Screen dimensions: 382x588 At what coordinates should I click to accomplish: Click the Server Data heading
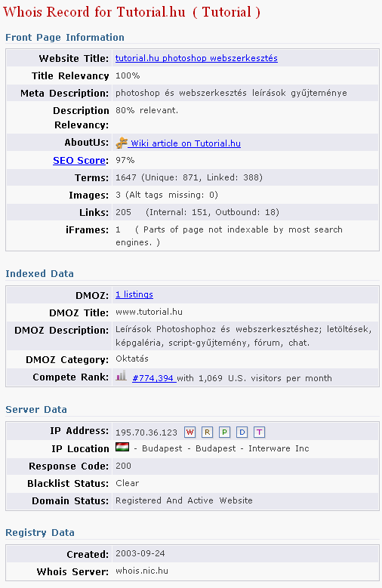pyautogui.click(x=36, y=410)
